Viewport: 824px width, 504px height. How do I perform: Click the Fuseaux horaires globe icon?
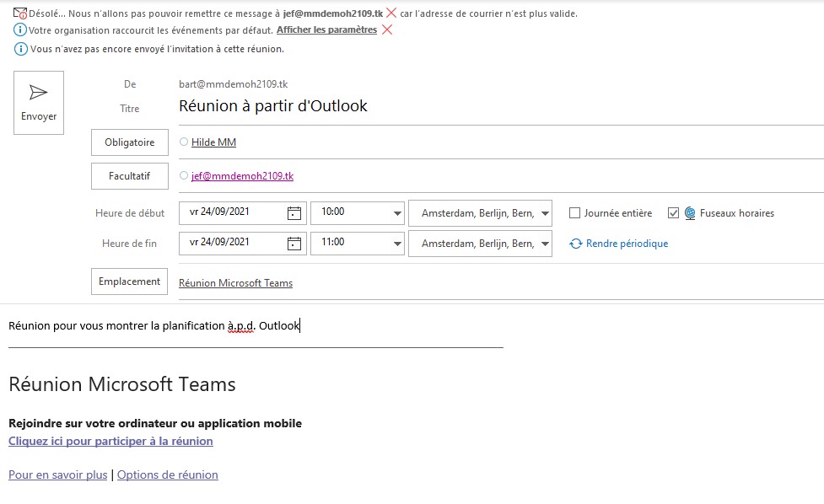click(x=690, y=213)
